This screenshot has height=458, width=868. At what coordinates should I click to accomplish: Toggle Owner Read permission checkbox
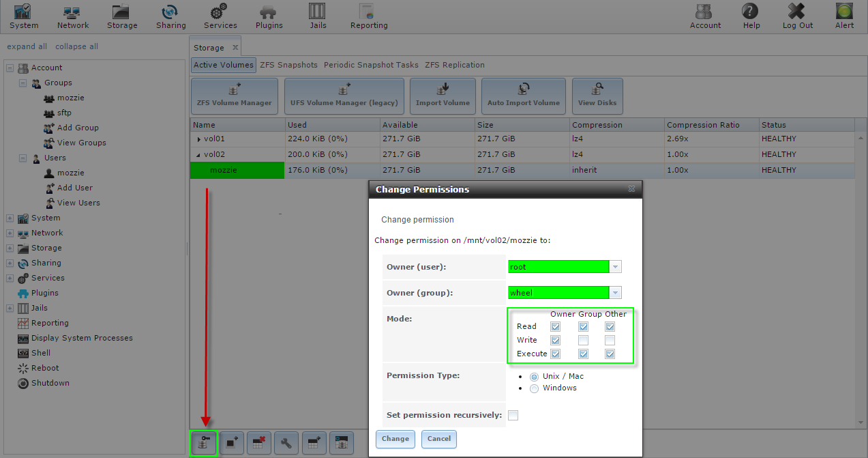click(556, 326)
